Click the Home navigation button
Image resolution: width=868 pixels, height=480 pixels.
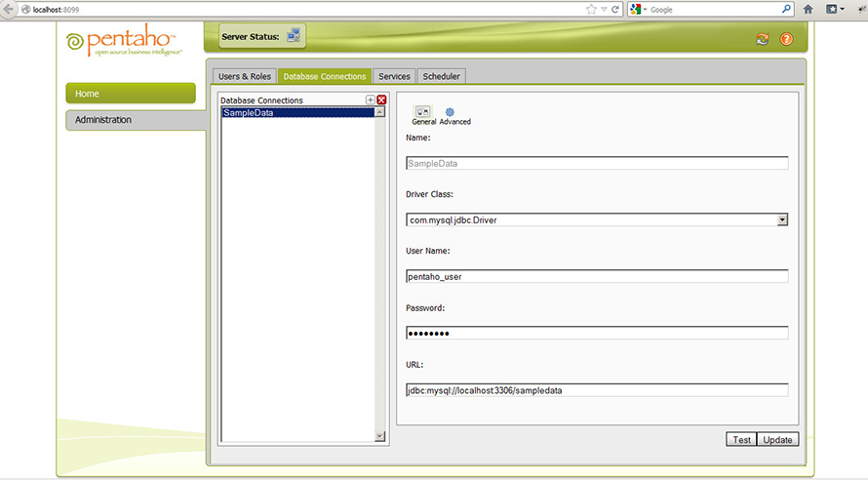pyautogui.click(x=131, y=94)
